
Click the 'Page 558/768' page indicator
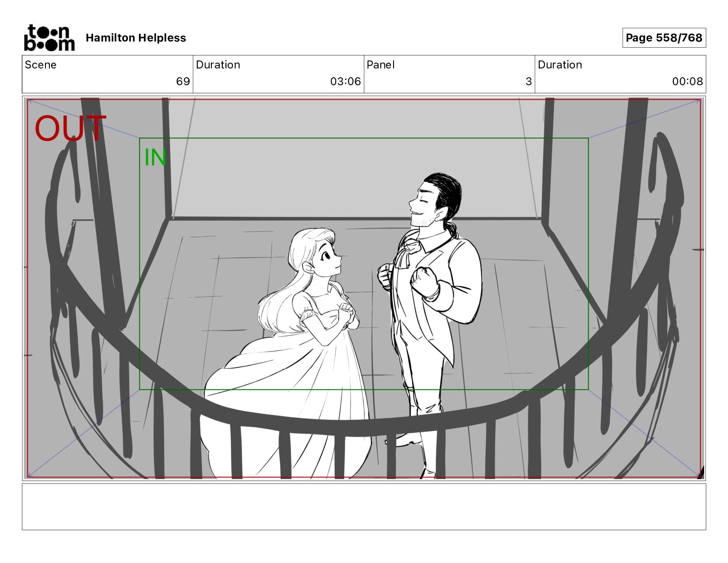coord(664,38)
